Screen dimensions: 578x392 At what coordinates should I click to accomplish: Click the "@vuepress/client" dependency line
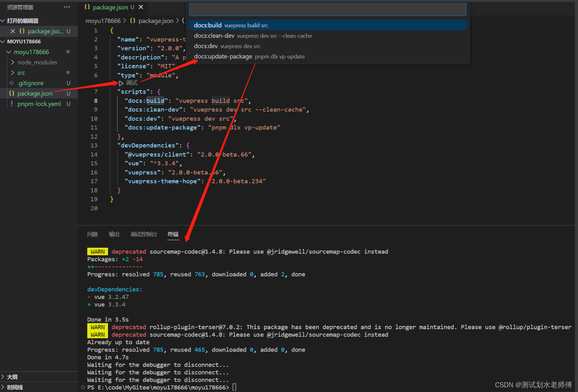189,154
